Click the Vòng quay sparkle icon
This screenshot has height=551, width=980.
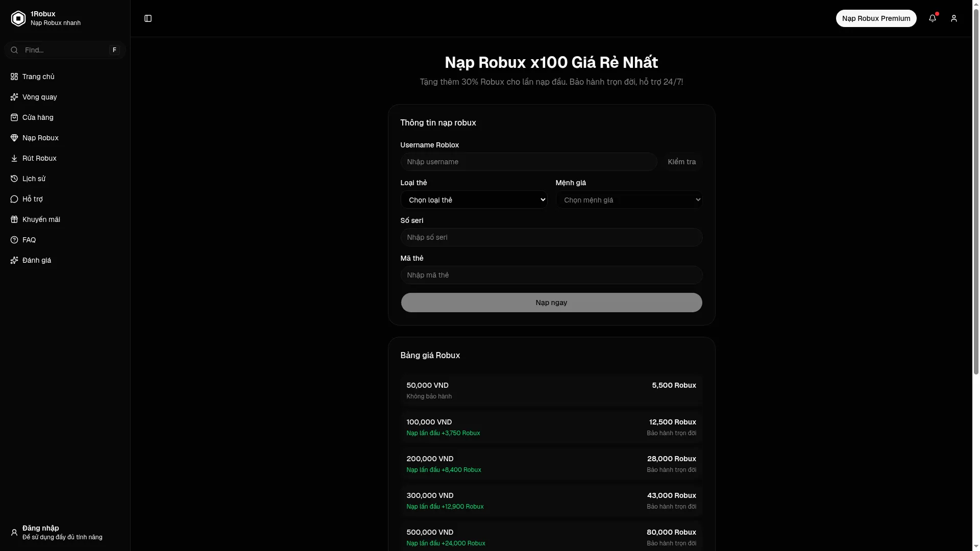point(14,97)
